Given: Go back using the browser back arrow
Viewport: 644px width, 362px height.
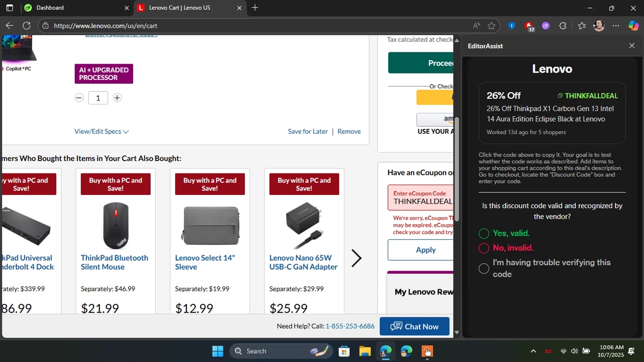Looking at the screenshot, I should click(x=9, y=26).
